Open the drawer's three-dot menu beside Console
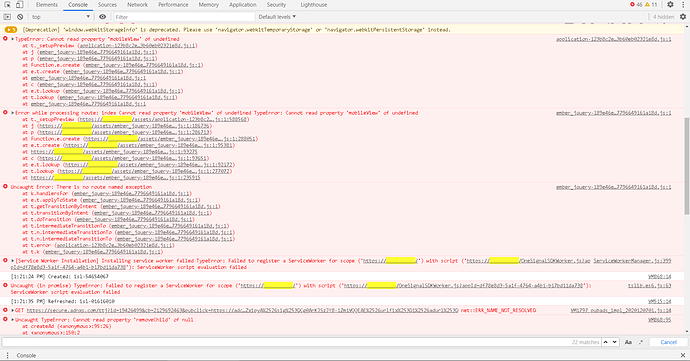Image resolution: width=690 pixels, height=361 pixels. [7, 355]
